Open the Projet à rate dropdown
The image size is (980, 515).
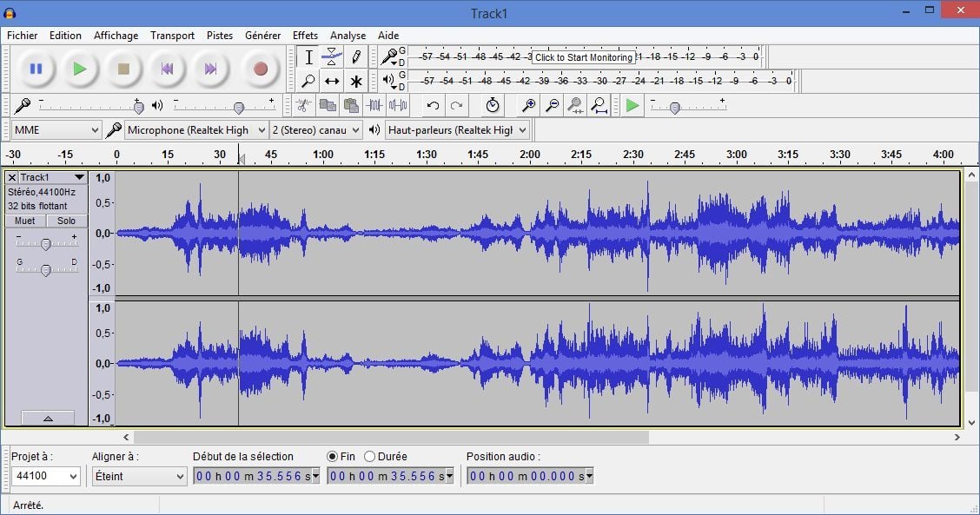click(45, 476)
